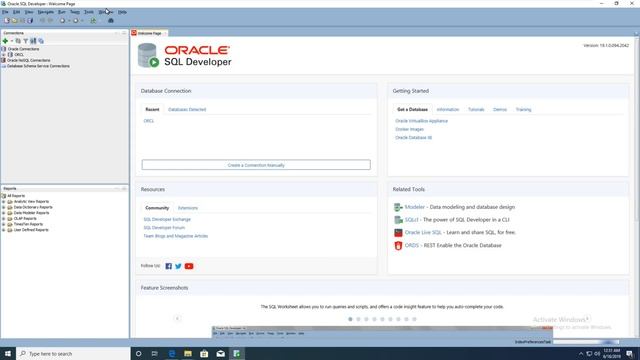Click the Modeler tool icon
The height and width of the screenshot is (360, 640).
(x=398, y=207)
